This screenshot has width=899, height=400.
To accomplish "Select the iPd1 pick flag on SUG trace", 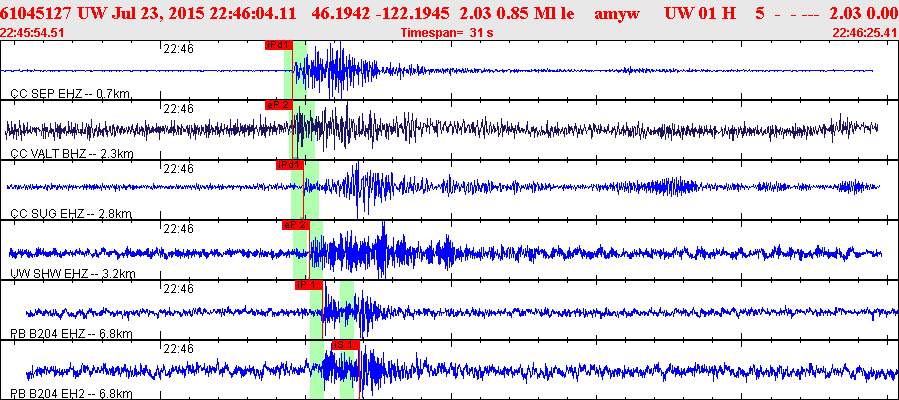I will tap(290, 165).
